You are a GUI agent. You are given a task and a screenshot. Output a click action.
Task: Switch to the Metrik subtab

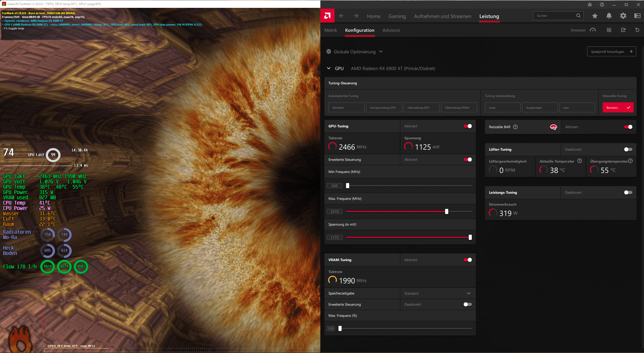pyautogui.click(x=330, y=30)
